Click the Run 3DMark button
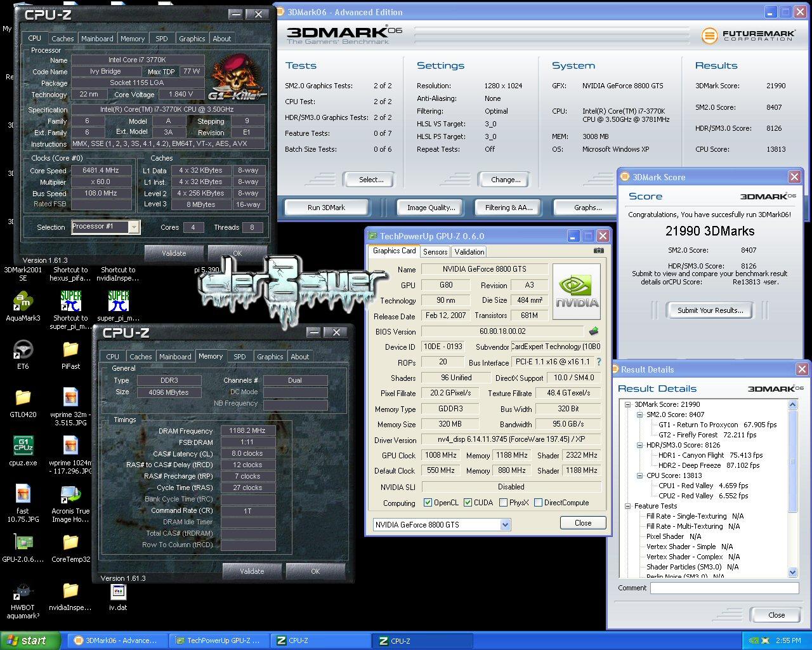Screen dimensions: 812x650 click(326, 208)
